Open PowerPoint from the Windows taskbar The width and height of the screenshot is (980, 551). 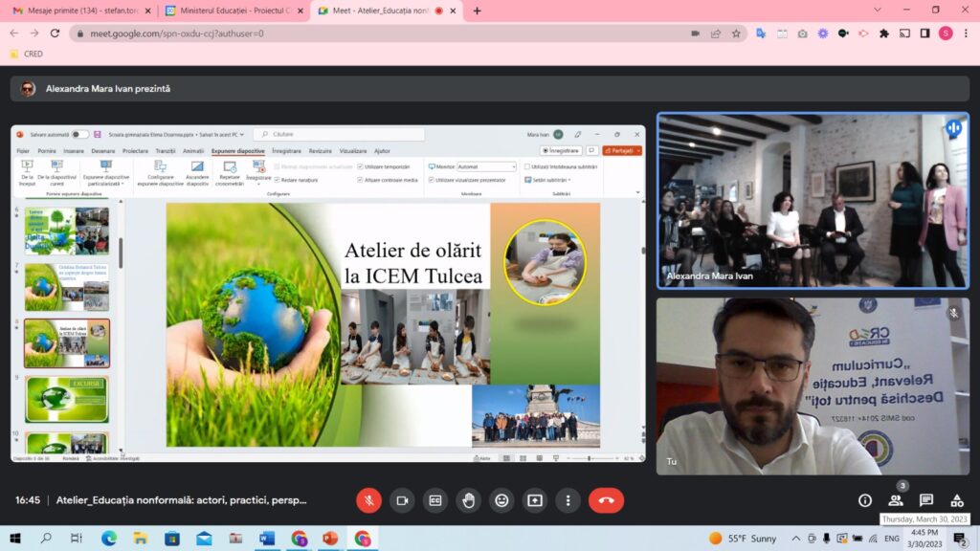coord(330,539)
